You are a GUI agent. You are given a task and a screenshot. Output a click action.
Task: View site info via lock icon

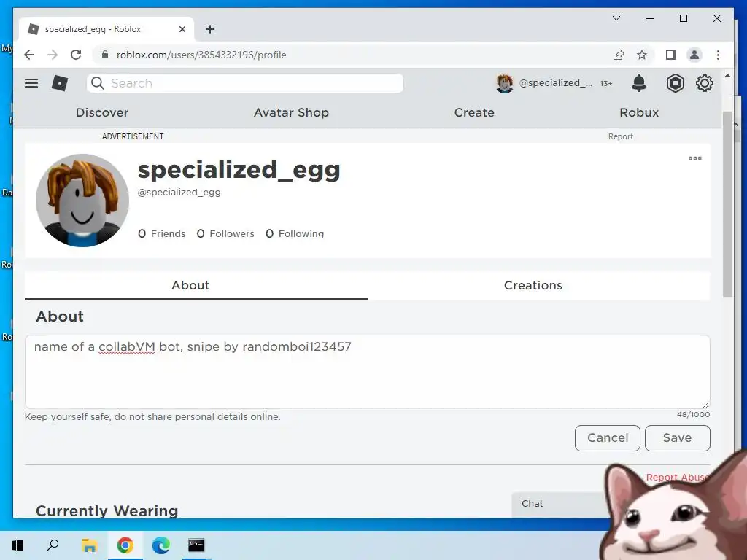(105, 55)
